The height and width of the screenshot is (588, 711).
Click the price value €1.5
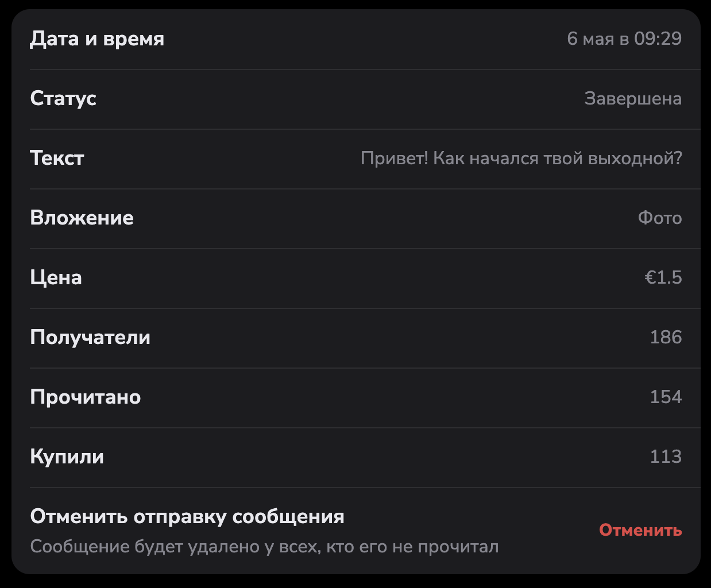[663, 277]
